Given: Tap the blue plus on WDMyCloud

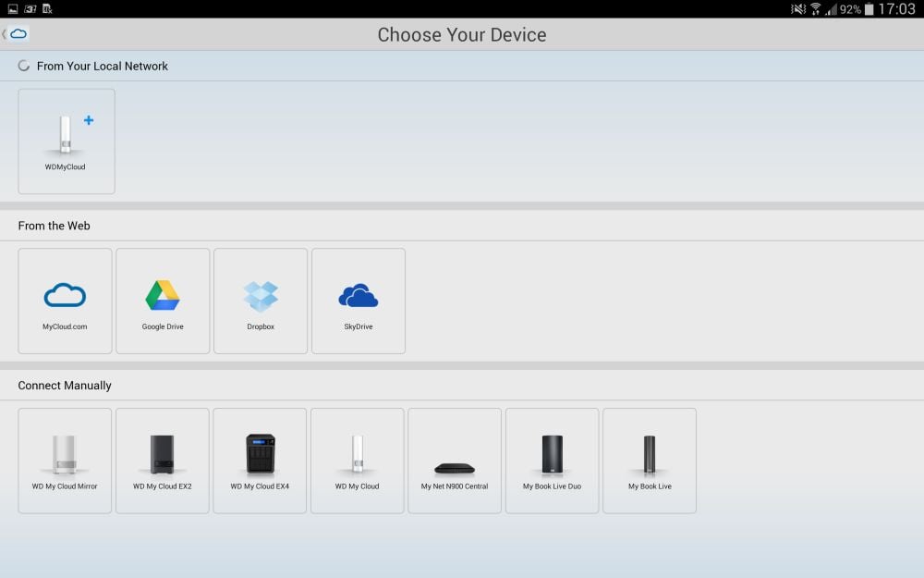Looking at the screenshot, I should click(x=89, y=120).
